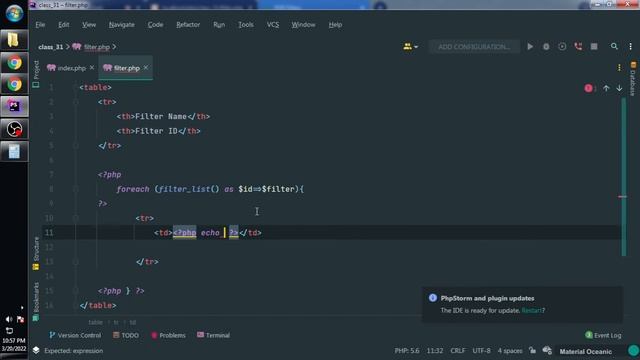Open the Database tool window

633,79
